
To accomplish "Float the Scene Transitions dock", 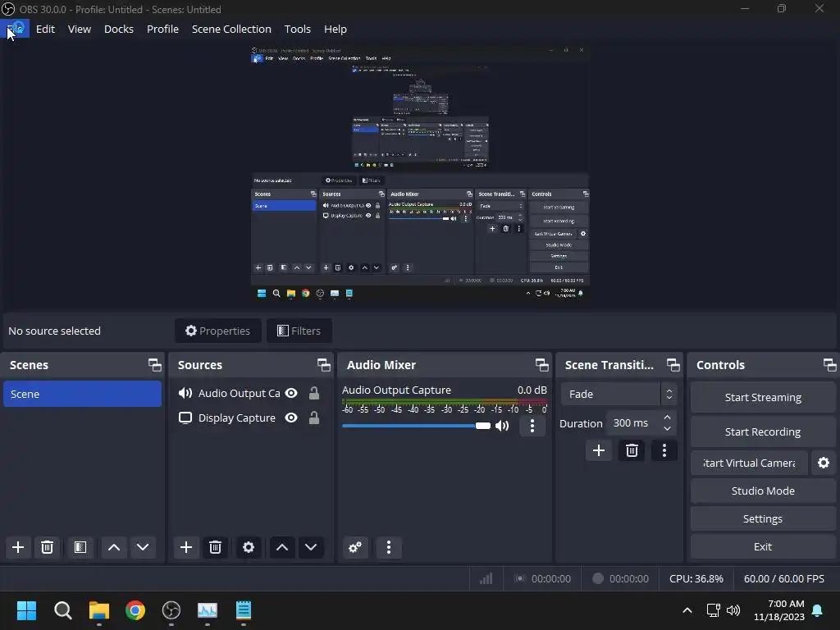I will [x=673, y=365].
